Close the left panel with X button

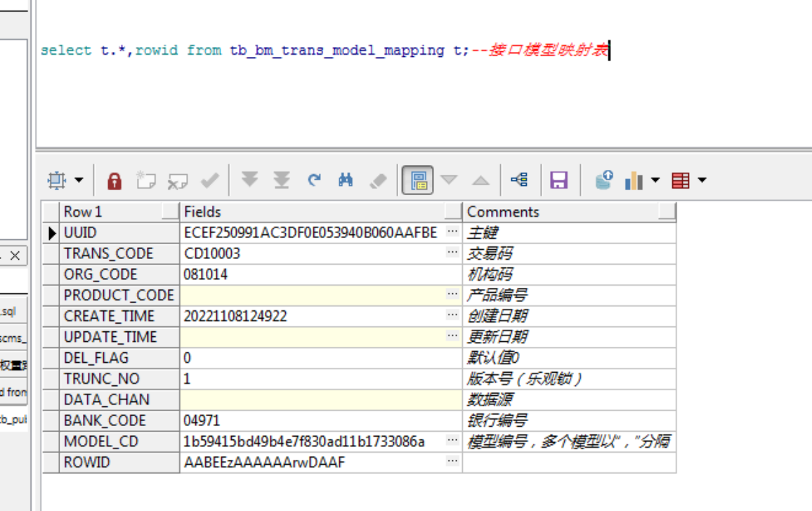pyautogui.click(x=15, y=255)
